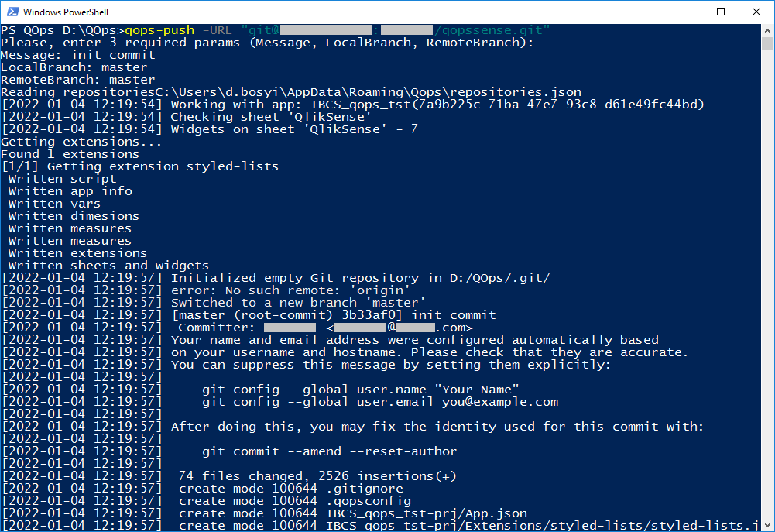Click the Windows PowerShell title bar text

[x=66, y=12]
